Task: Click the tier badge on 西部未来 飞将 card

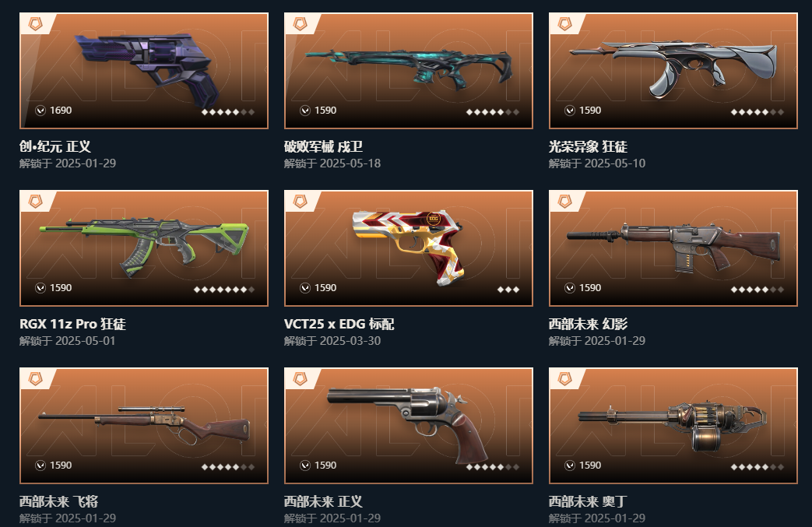Action: pyautogui.click(x=35, y=379)
